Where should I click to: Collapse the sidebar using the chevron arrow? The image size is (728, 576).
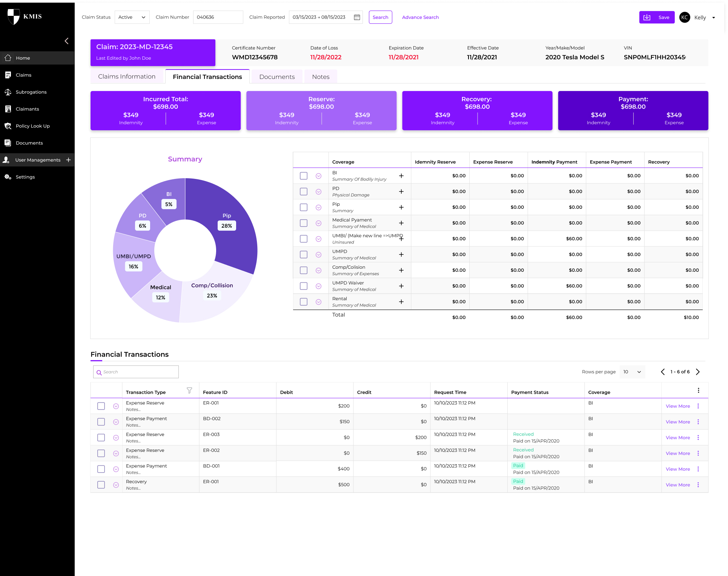(x=67, y=41)
